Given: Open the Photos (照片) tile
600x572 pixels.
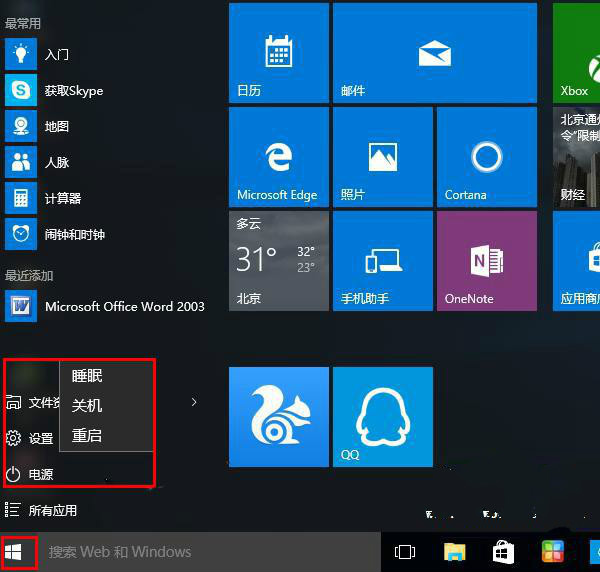Looking at the screenshot, I should tap(382, 156).
